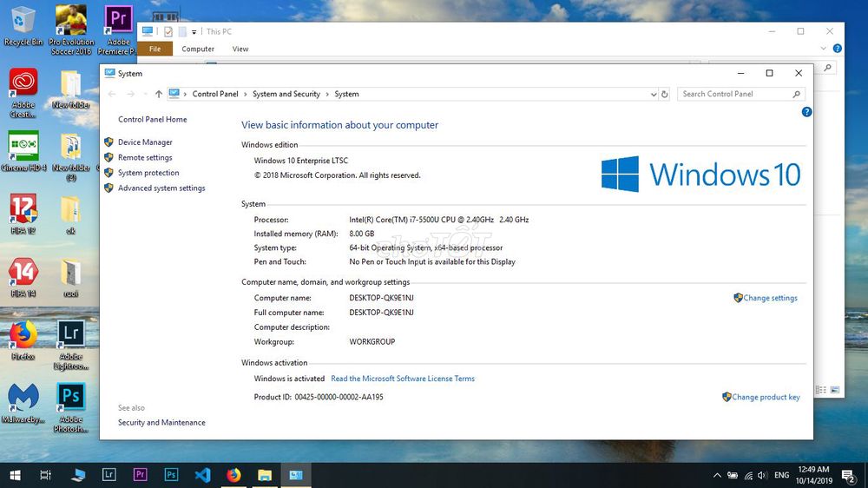Open Remote settings link
868x488 pixels.
[x=145, y=157]
